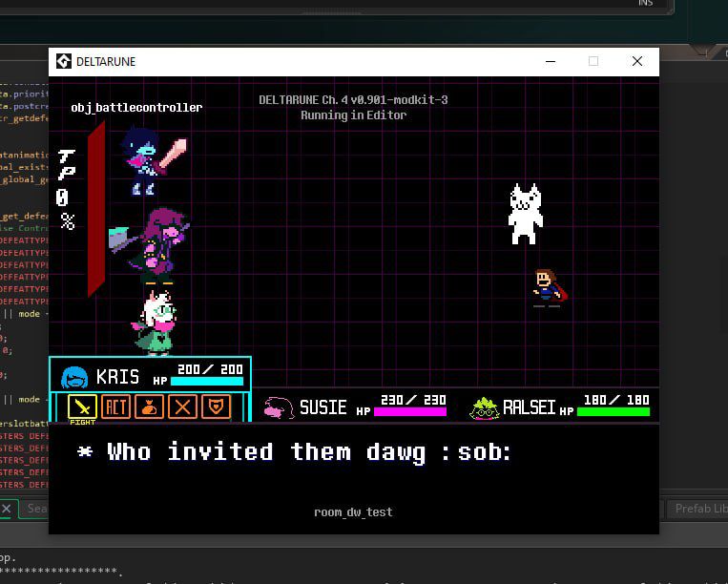Select the spare X command icon

[182, 407]
